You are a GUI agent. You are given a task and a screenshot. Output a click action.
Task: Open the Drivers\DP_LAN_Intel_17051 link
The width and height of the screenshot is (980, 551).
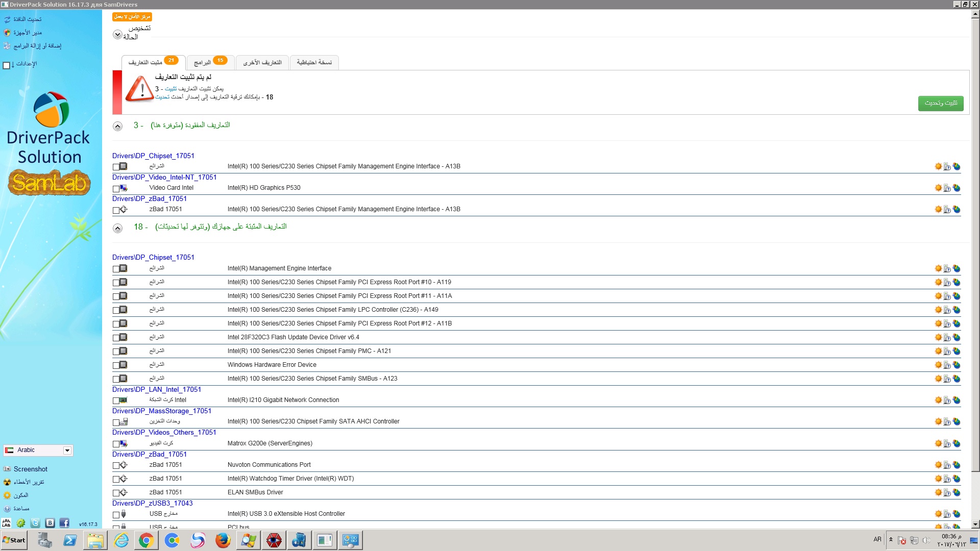[x=156, y=389]
